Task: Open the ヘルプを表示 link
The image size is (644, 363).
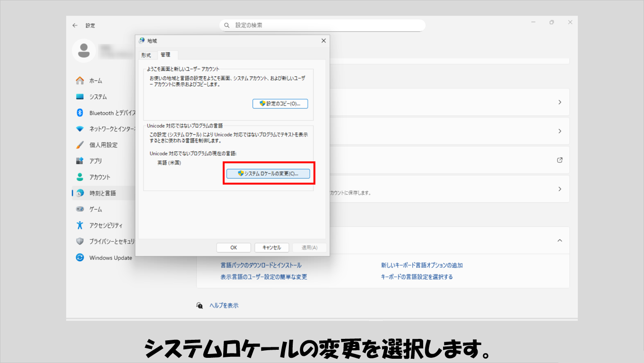Action: [224, 306]
